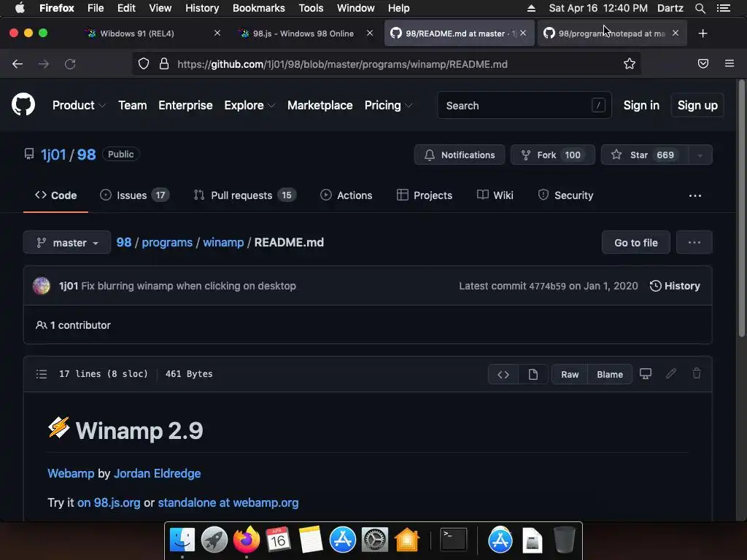Open Terminal in the Dock
747x560 pixels.
(453, 540)
